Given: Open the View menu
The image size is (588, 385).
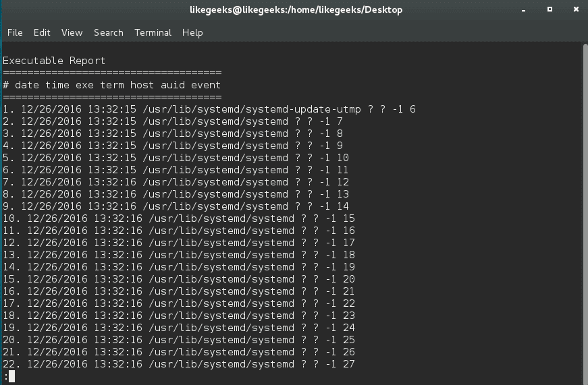Looking at the screenshot, I should pyautogui.click(x=72, y=32).
